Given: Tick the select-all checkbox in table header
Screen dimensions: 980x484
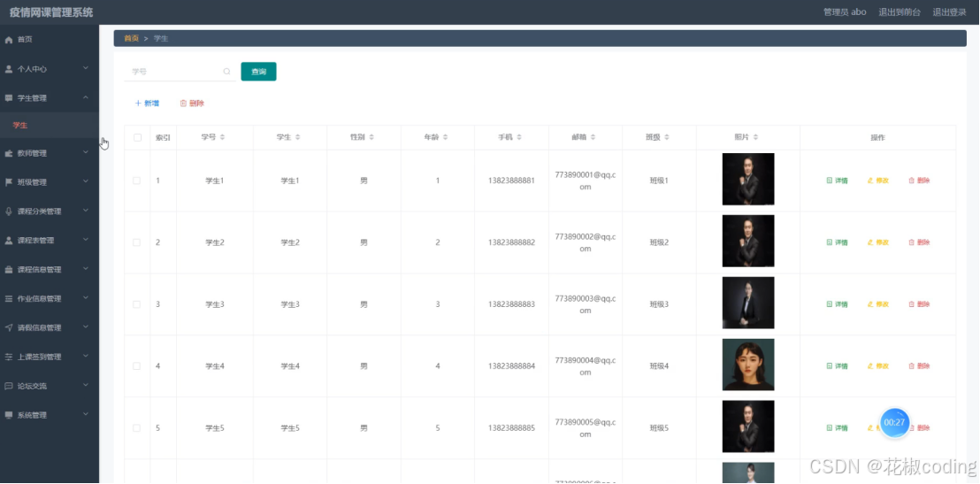Looking at the screenshot, I should tap(137, 137).
